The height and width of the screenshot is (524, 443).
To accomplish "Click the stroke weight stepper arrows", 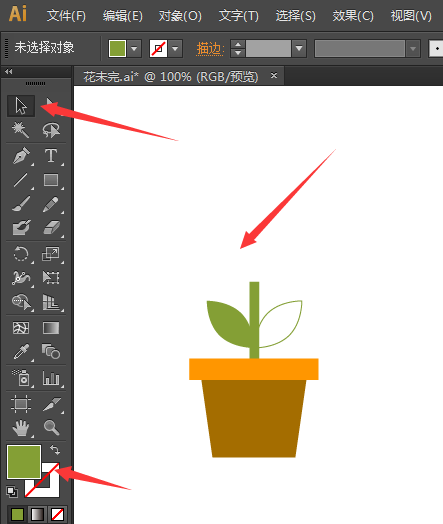I will 238,49.
